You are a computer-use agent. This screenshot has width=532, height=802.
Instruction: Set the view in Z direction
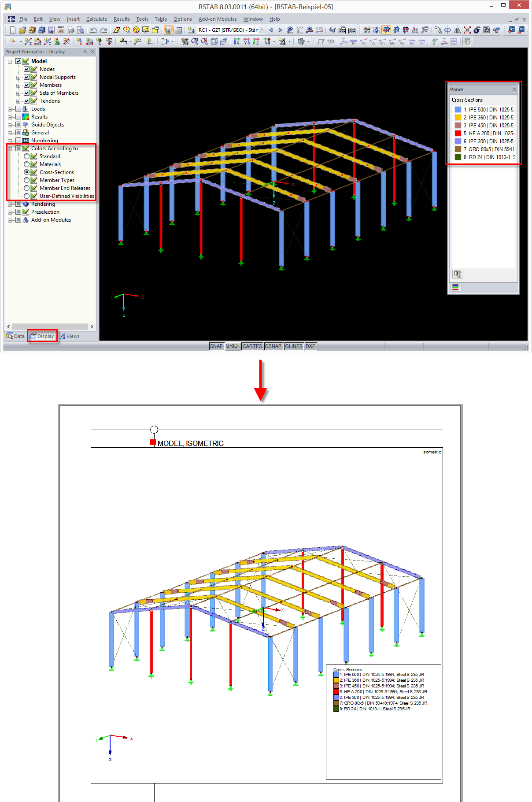tap(256, 41)
